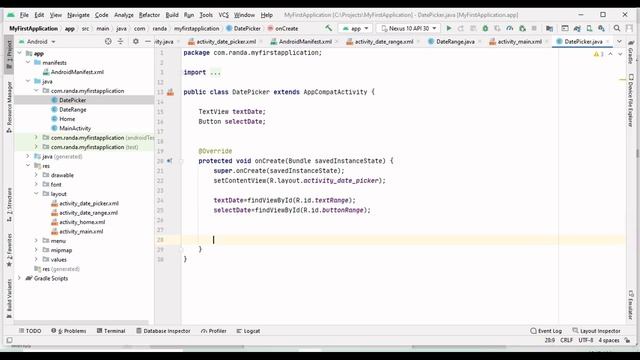Open the Gradle tool window on right edge
The height and width of the screenshot is (360, 640).
[x=631, y=52]
